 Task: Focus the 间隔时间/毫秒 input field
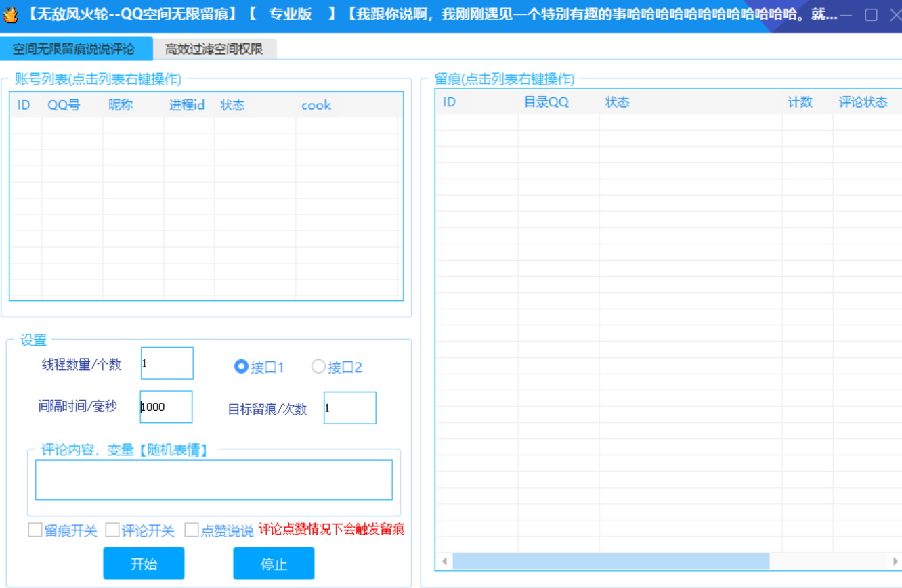tap(166, 407)
